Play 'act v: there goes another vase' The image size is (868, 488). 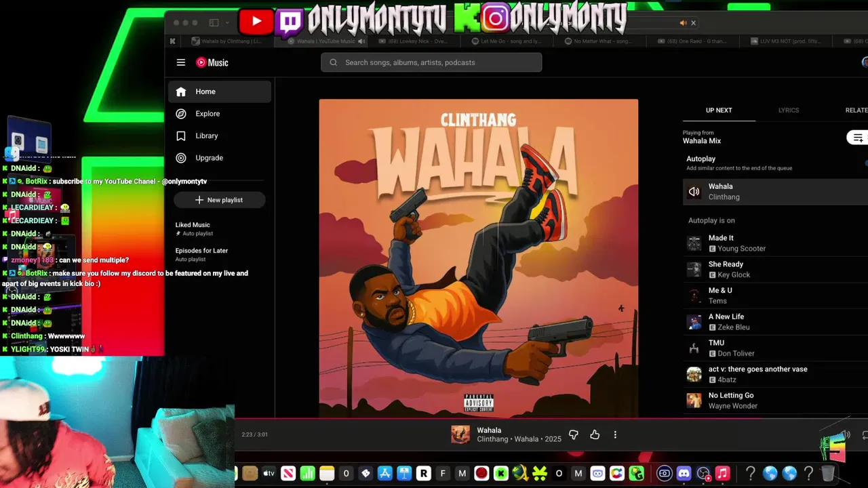click(x=775, y=374)
